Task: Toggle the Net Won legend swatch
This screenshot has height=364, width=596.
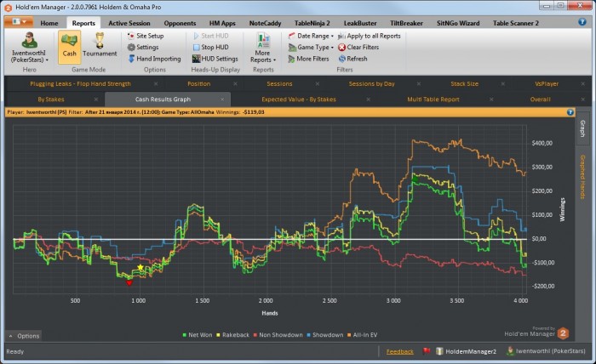Action: 184,335
